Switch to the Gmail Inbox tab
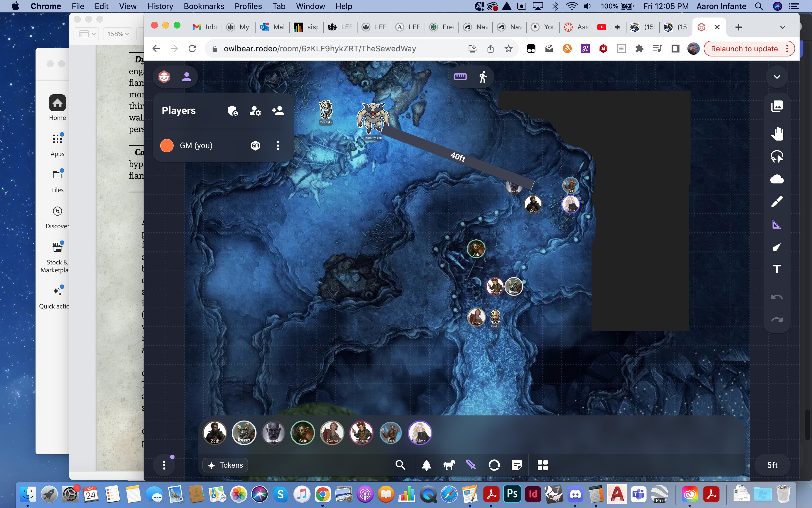Image resolution: width=812 pixels, height=508 pixels. [205, 27]
